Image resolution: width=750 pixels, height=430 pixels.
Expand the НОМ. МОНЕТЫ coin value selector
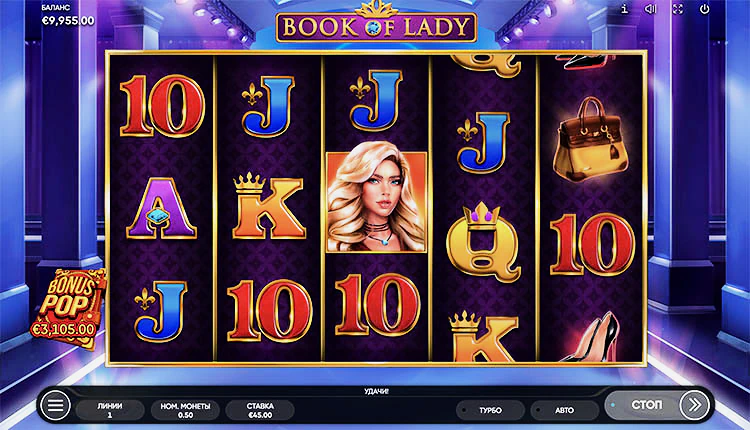(x=185, y=410)
